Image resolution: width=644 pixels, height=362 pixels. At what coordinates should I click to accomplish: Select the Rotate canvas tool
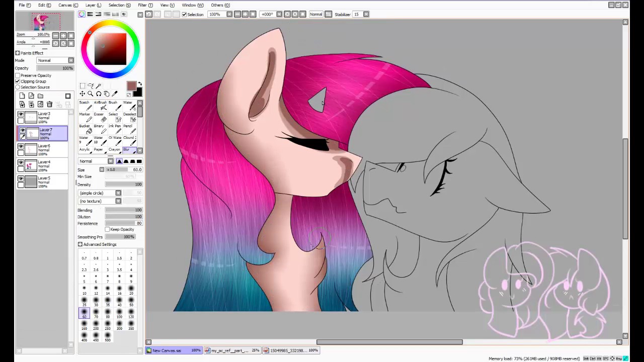(99, 94)
